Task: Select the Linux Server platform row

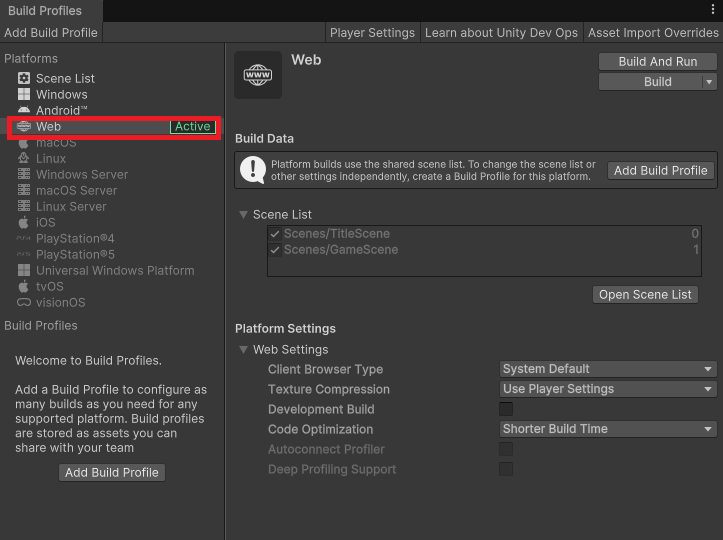Action: point(112,207)
